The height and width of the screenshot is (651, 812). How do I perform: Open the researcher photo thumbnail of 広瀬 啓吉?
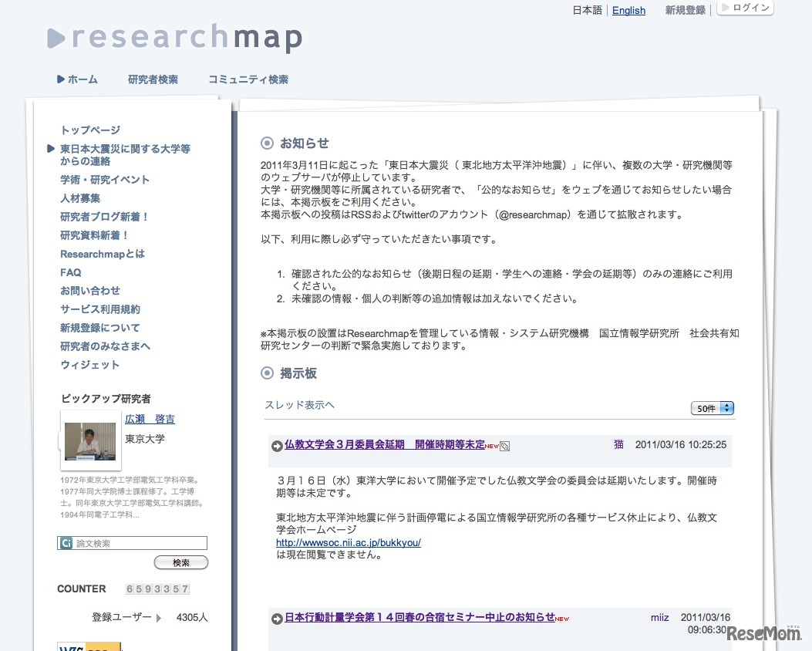pos(90,440)
